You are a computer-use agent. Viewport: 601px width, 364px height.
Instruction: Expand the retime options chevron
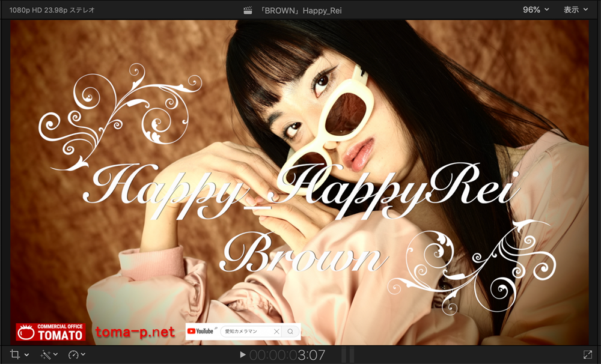pyautogui.click(x=83, y=355)
